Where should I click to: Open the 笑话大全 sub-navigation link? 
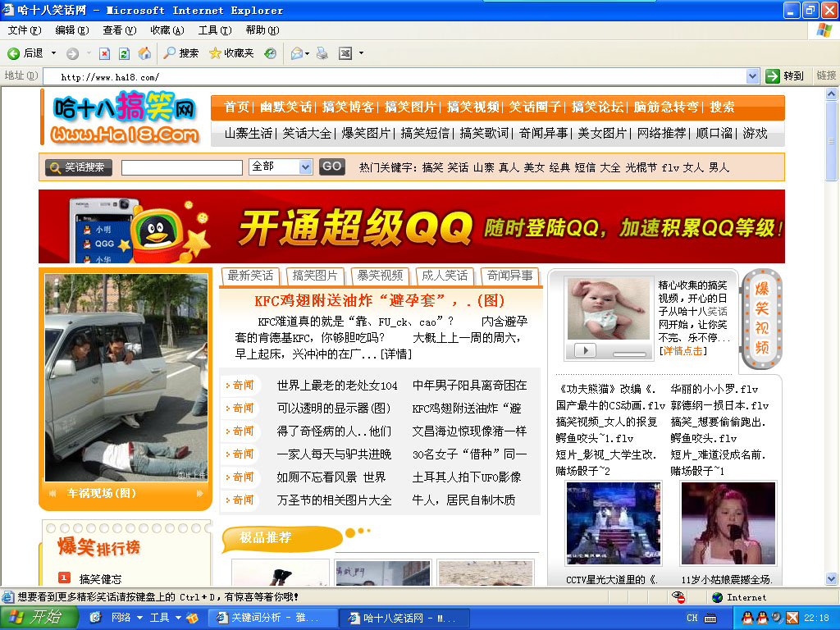(307, 134)
